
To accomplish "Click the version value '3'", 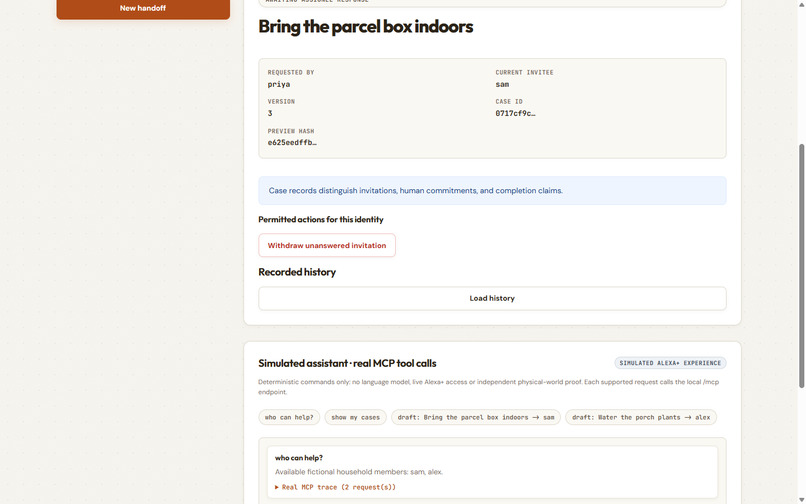I will (270, 113).
